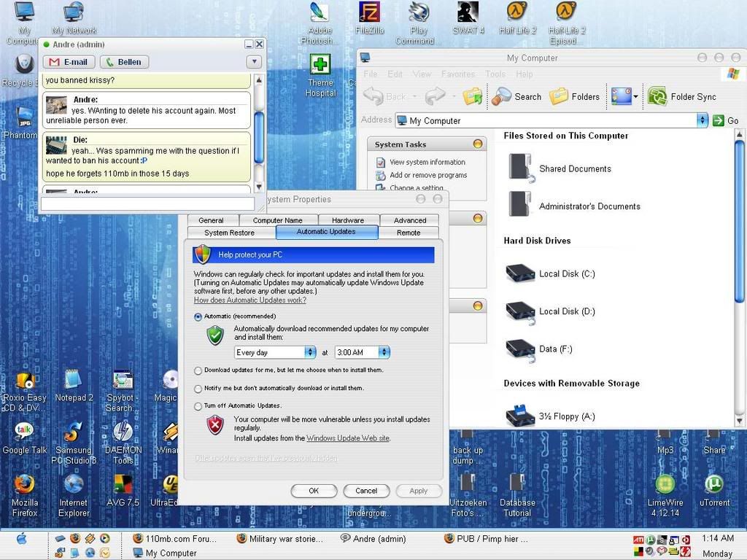Viewport: 747px width, 560px height.
Task: Open the chat window options dropdown arrow
Action: 255,61
